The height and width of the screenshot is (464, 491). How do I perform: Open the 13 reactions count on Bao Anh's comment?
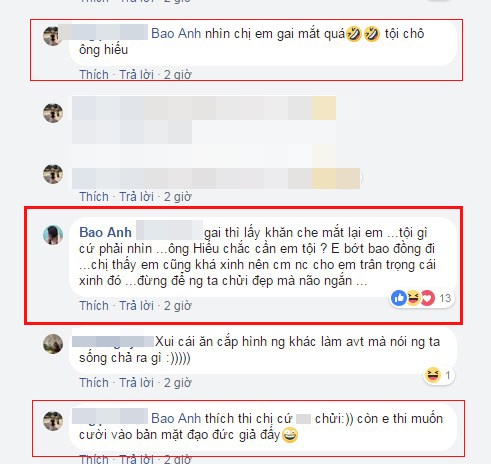(x=445, y=298)
